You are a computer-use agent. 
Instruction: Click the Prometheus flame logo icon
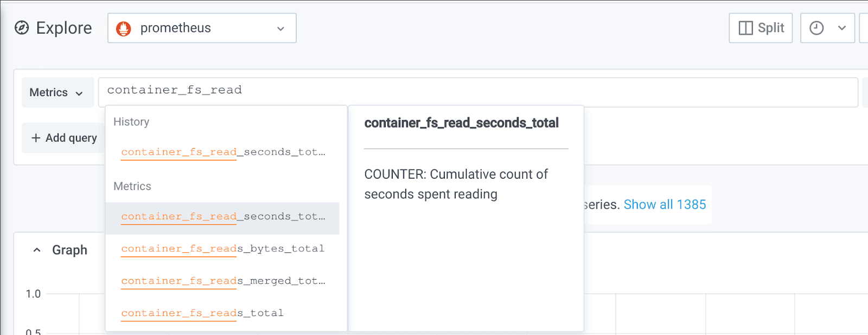(124, 28)
